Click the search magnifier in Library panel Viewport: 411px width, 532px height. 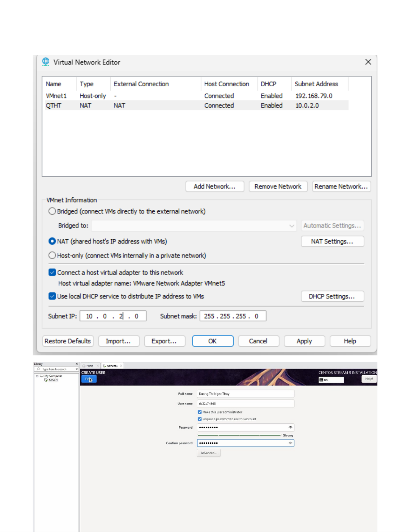click(x=39, y=369)
